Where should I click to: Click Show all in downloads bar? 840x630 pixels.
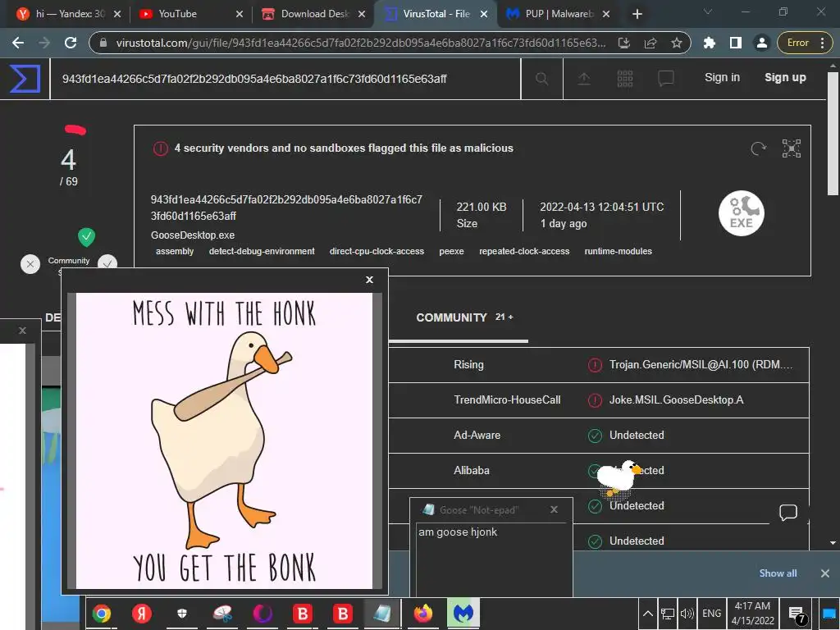[778, 573]
